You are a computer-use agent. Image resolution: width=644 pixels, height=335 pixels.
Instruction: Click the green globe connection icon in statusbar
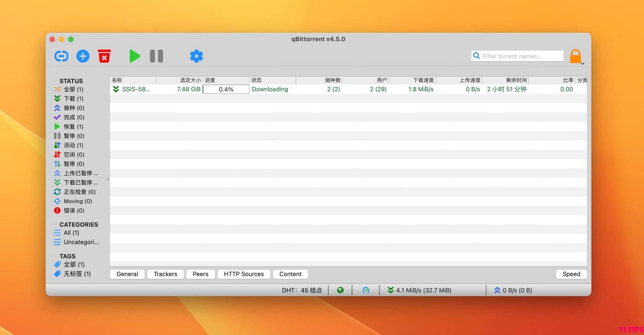tap(340, 290)
